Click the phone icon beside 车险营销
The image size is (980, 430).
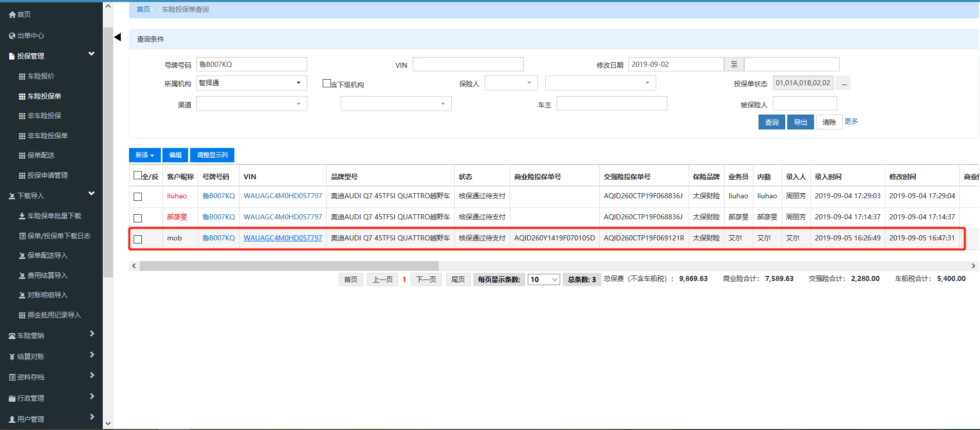[x=12, y=336]
